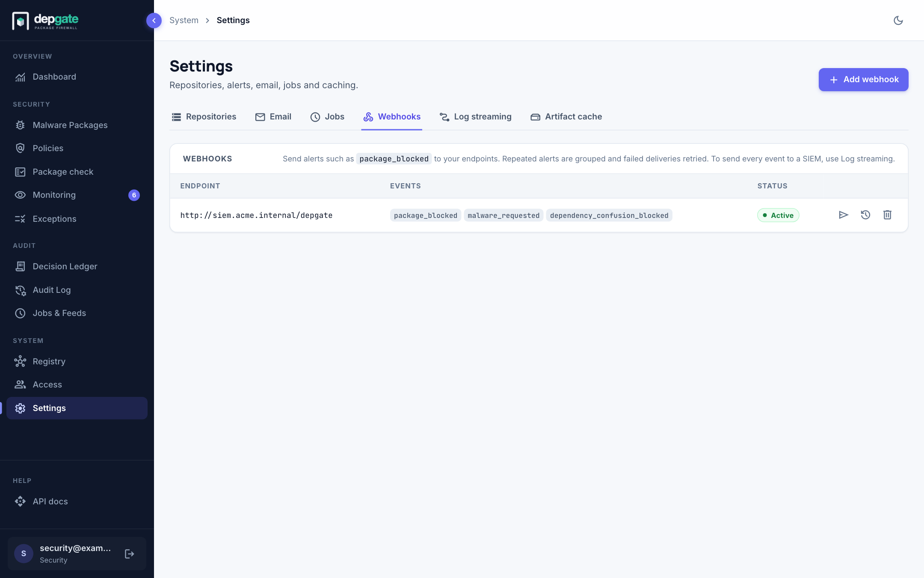The height and width of the screenshot is (578, 924).
Task: Switch to Email tab
Action: pos(273,117)
